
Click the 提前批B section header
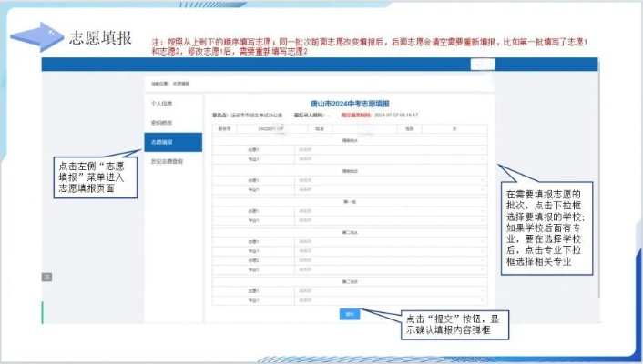(x=350, y=171)
